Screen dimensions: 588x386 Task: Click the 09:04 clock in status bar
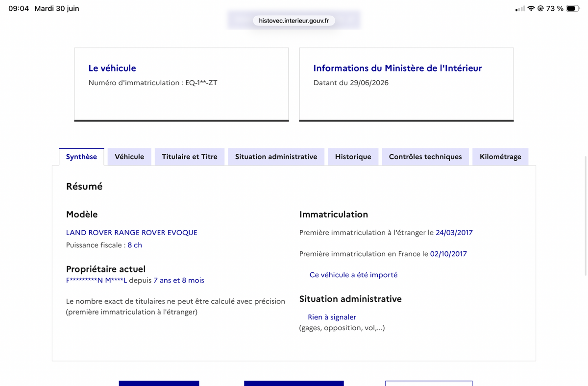[x=19, y=8]
